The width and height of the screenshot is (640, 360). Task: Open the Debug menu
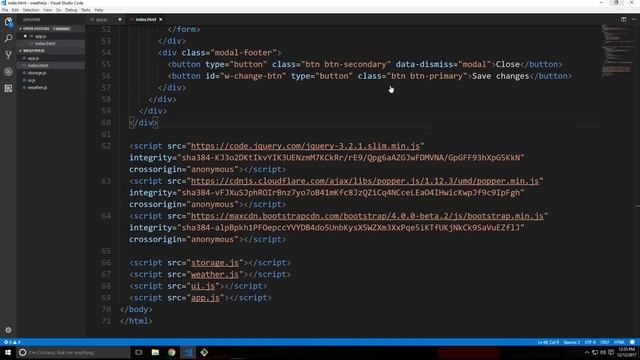[x=71, y=10]
